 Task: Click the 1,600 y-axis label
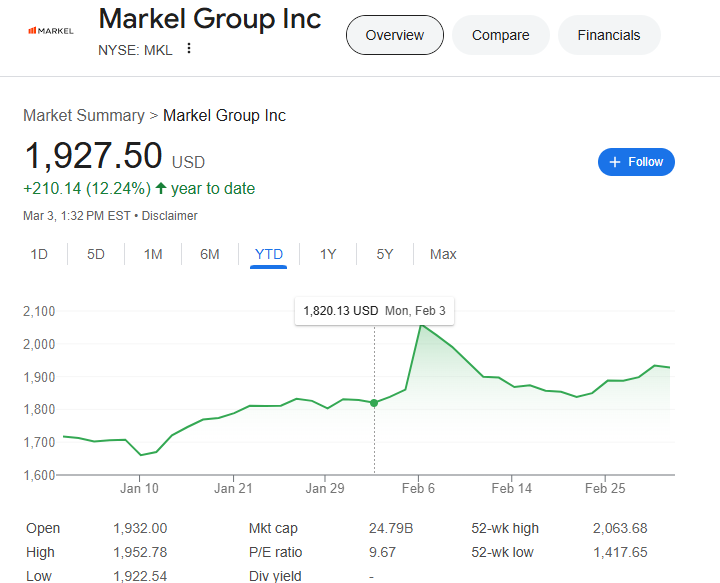pyautogui.click(x=39, y=475)
